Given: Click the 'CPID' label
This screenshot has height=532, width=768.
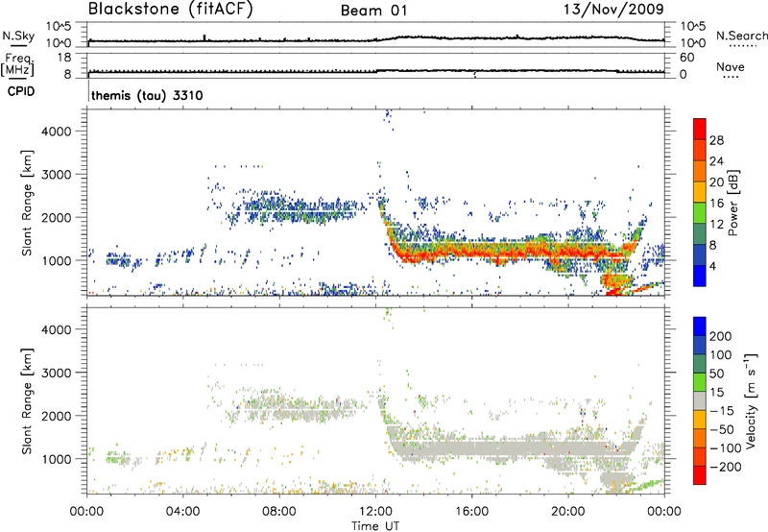Looking at the screenshot, I should [21, 91].
